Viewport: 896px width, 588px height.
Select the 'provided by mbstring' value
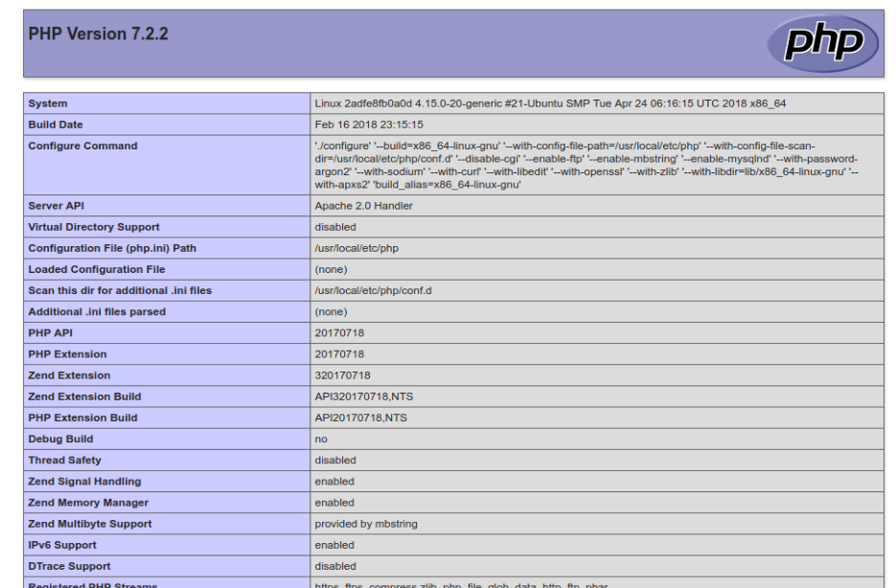[366, 524]
